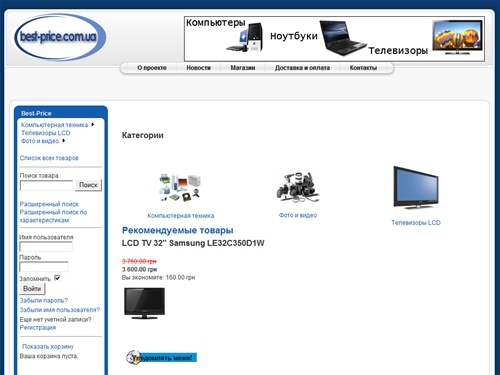Open the Доставка и оплата menu item
This screenshot has width=500, height=375.
coord(302,68)
